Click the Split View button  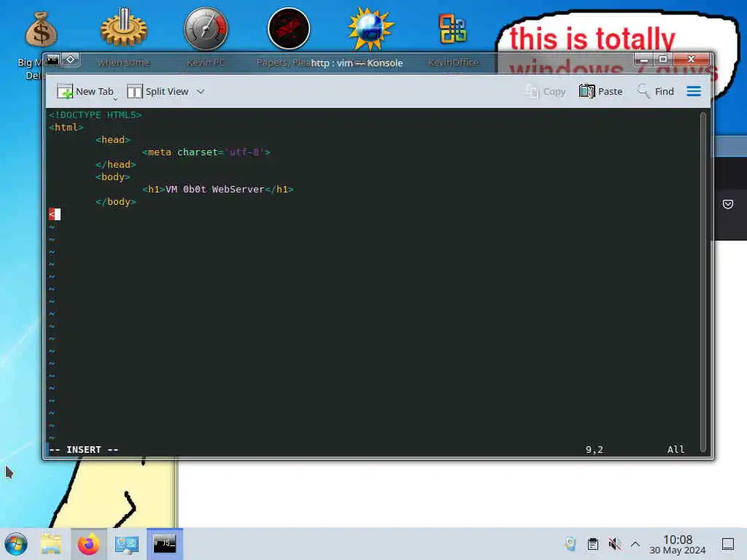point(158,91)
